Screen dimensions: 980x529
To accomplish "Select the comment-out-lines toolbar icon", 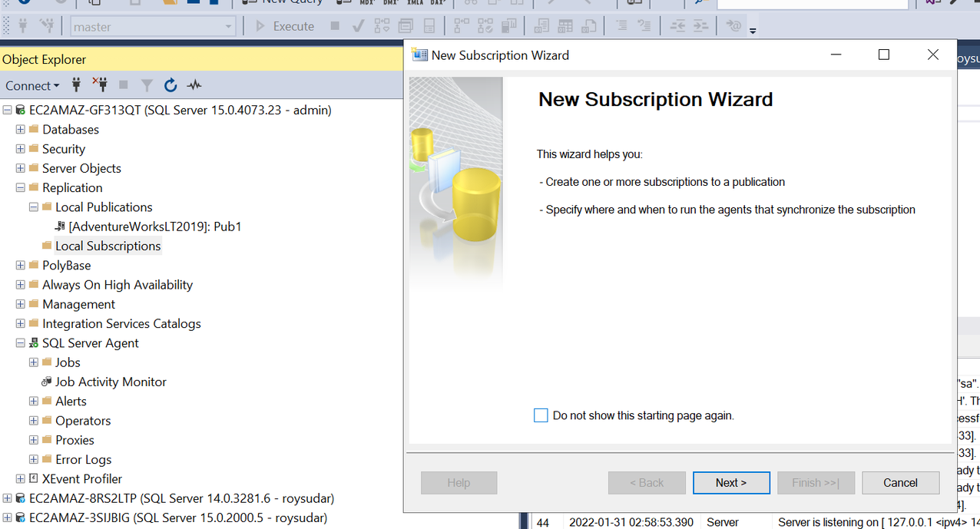I will pyautogui.click(x=622, y=25).
